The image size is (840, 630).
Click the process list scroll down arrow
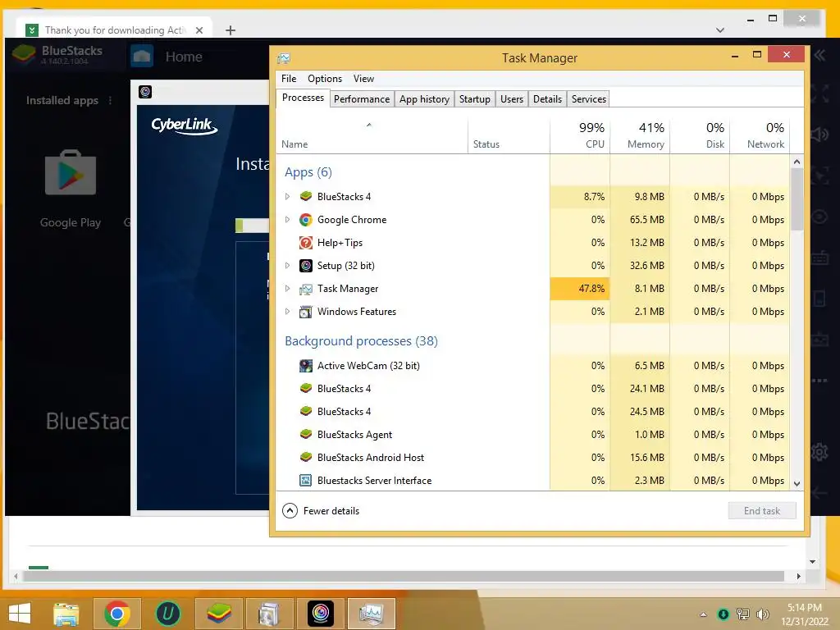[x=797, y=483]
